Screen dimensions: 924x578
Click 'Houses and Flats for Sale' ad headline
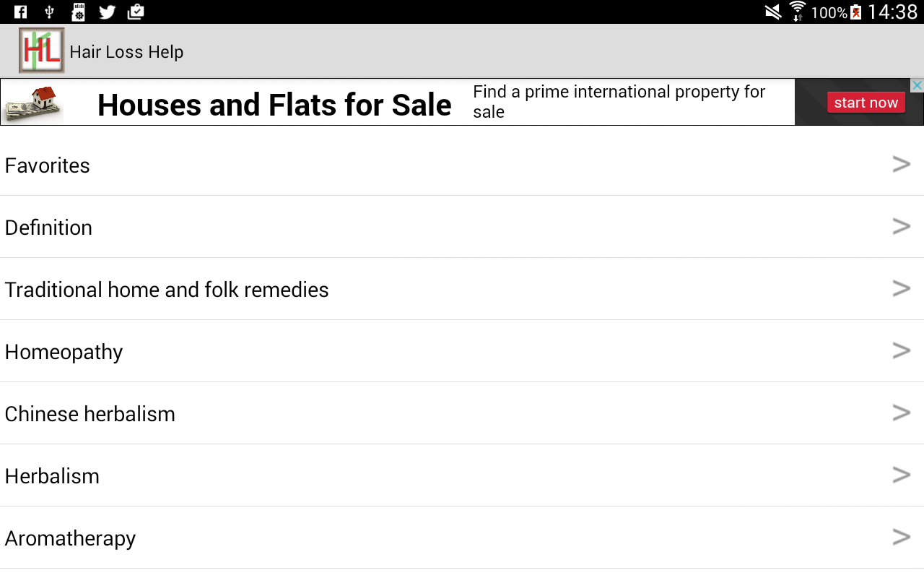(274, 105)
